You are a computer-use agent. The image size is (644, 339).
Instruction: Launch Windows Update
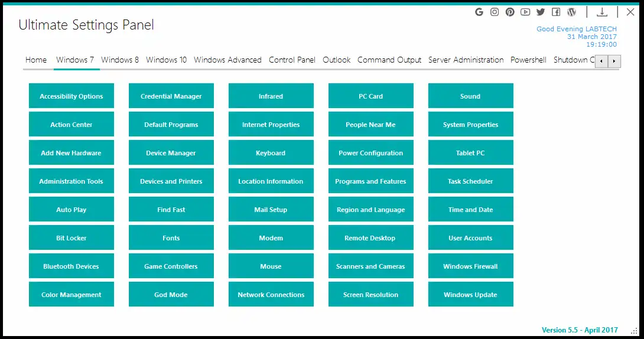click(x=471, y=294)
